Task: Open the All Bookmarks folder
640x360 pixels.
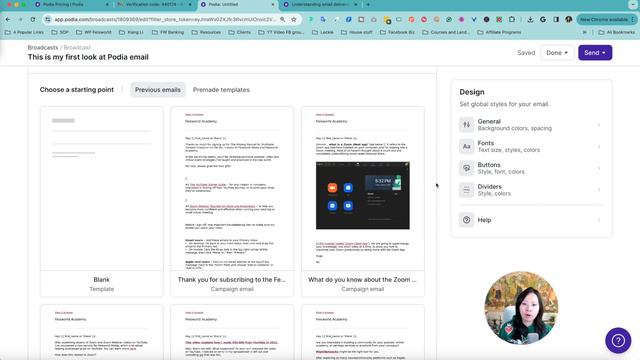Action: (x=616, y=32)
